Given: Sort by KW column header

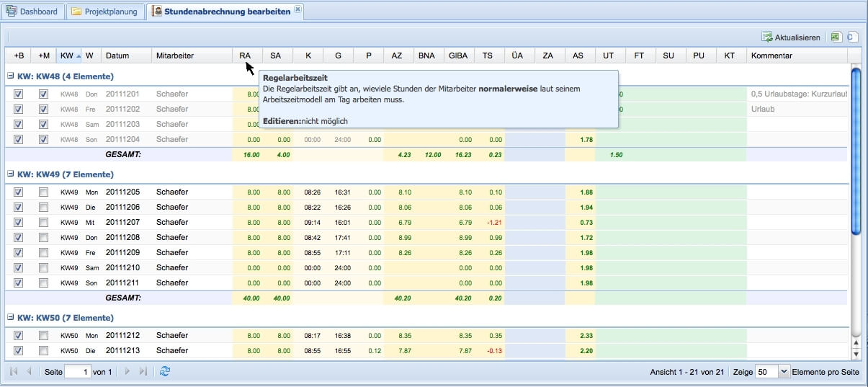Looking at the screenshot, I should tap(69, 55).
